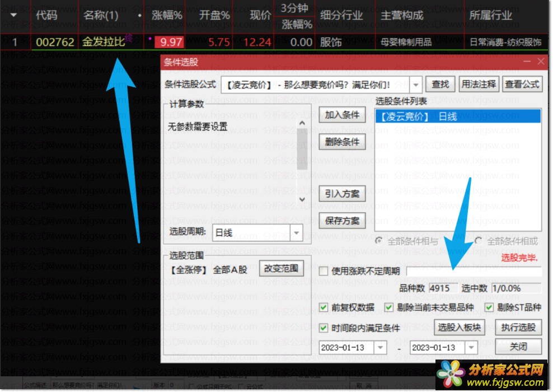Open the 选股周期 日线 dropdown
553x392 pixels.
pos(296,233)
